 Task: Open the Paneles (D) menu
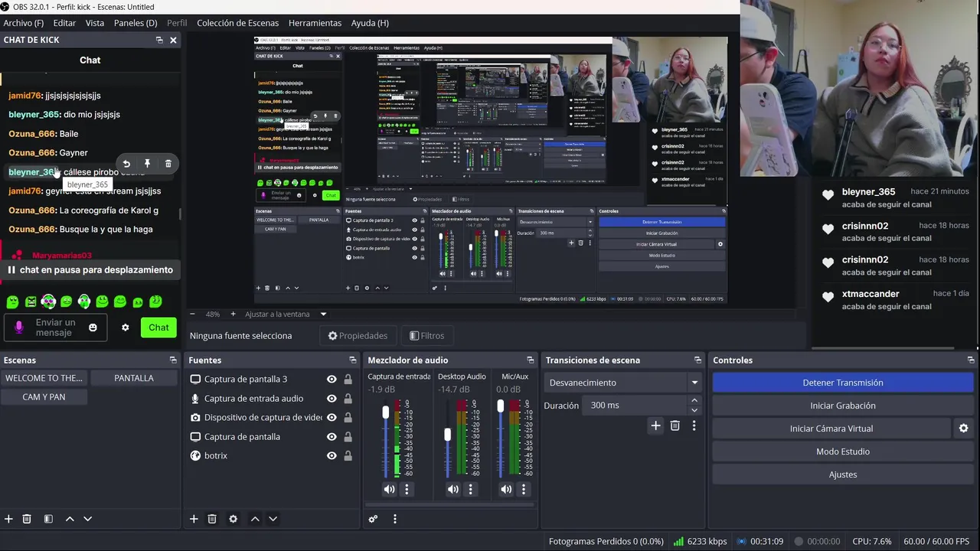tap(136, 23)
